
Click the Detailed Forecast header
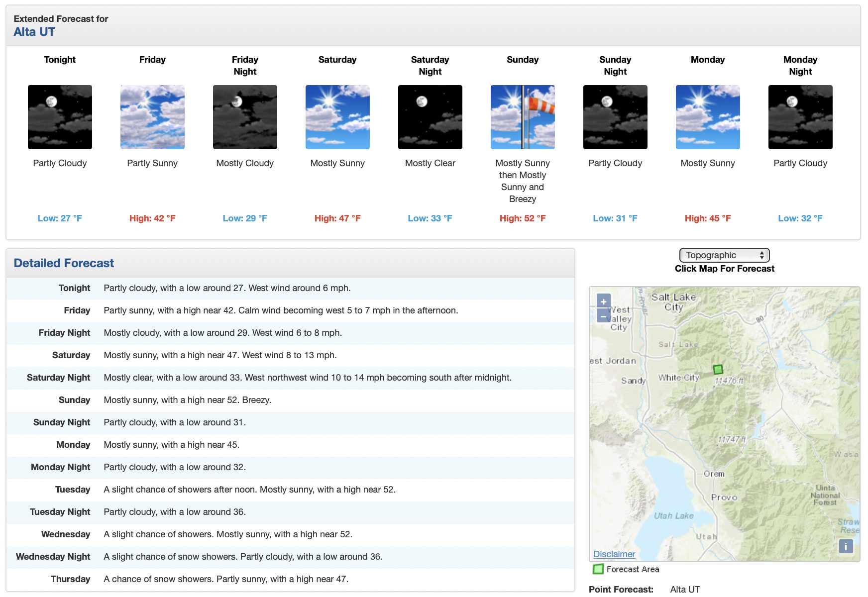(64, 263)
